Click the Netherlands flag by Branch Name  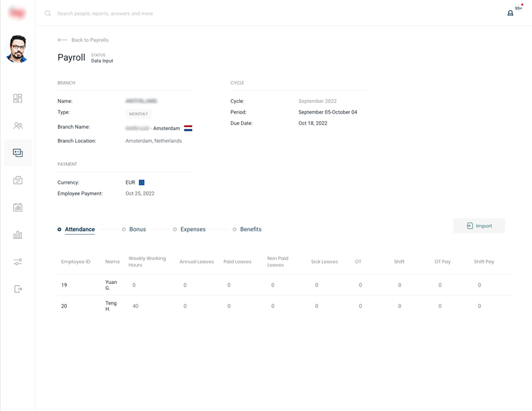(x=188, y=128)
